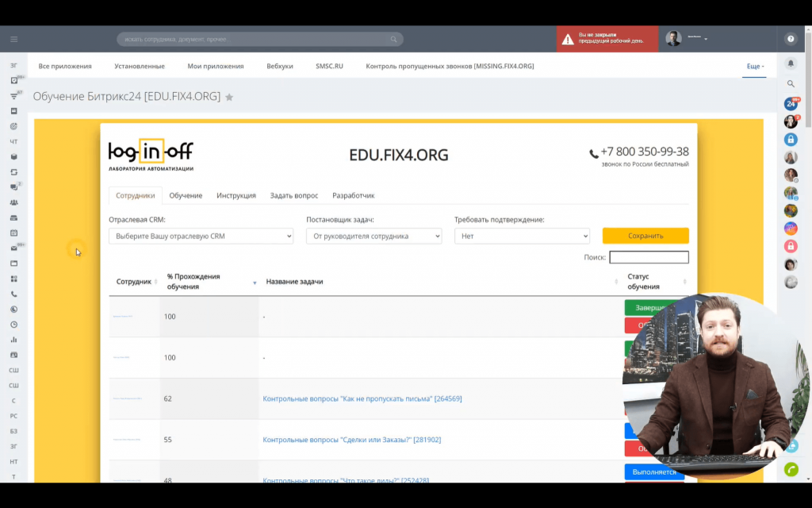Click the value 55 in progress column
This screenshot has width=812, height=508.
tap(167, 440)
